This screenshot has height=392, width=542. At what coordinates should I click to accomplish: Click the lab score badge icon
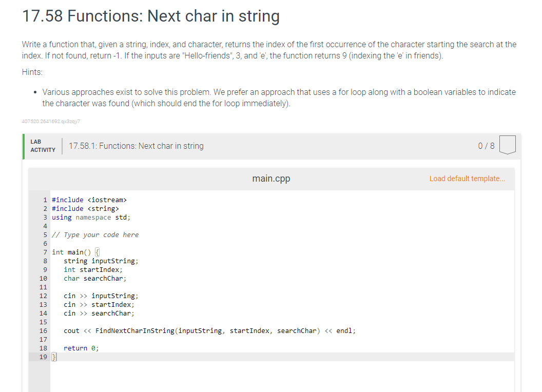click(508, 145)
